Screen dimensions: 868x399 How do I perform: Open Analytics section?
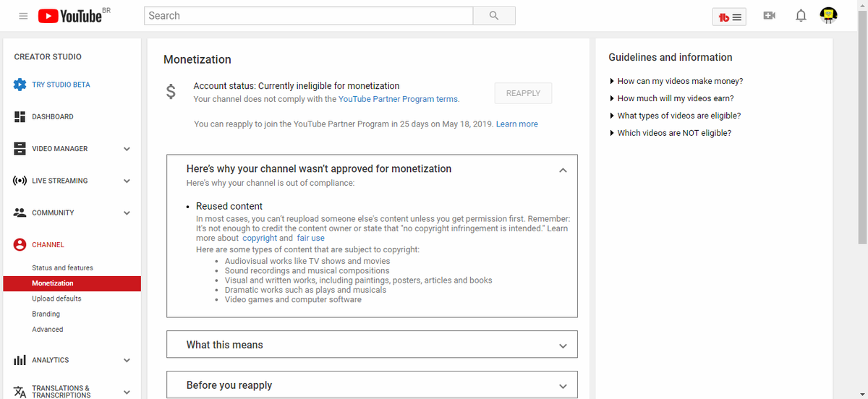pos(51,360)
